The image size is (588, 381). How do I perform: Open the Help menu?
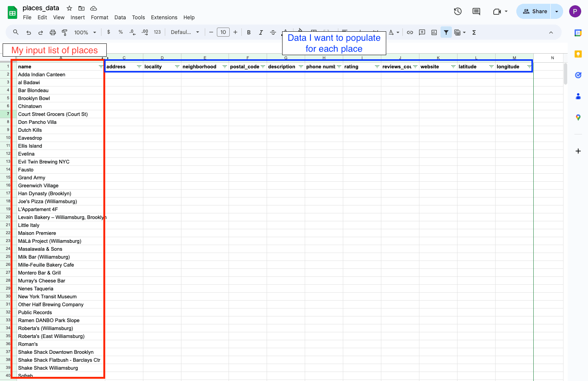tap(189, 17)
